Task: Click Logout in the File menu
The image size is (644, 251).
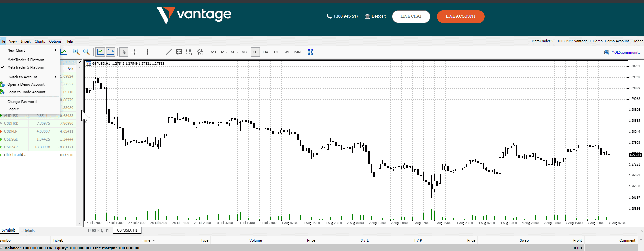Action: click(x=30, y=109)
